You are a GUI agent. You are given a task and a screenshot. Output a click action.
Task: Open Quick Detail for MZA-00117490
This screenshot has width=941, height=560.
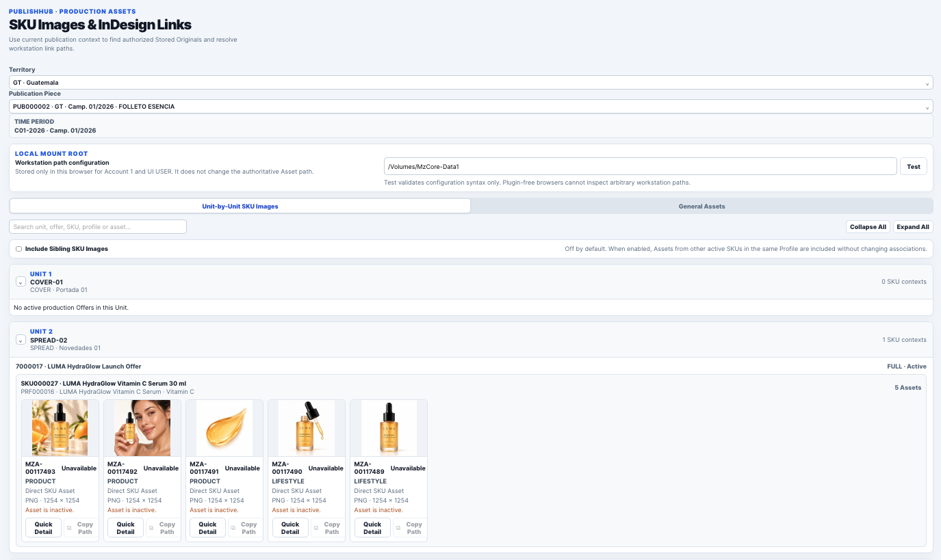(290, 528)
